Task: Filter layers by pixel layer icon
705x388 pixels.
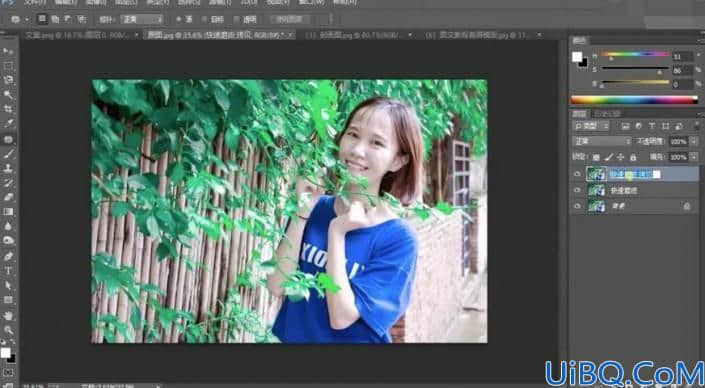Action: pyautogui.click(x=625, y=126)
